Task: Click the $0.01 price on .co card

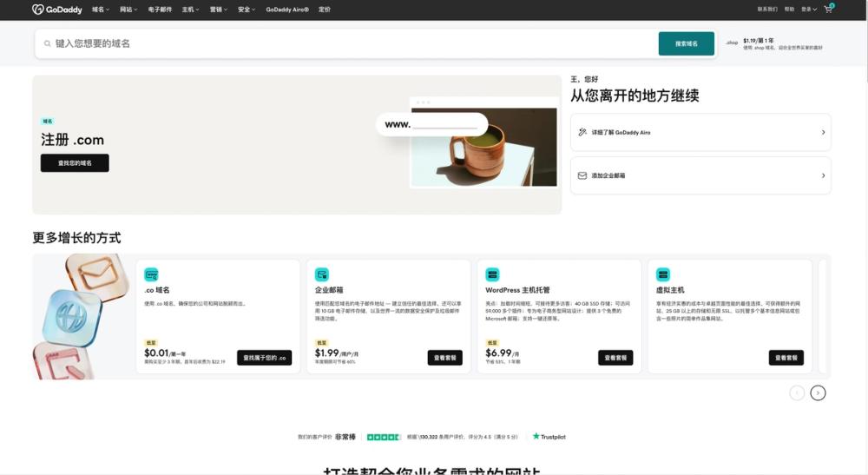Action: click(x=156, y=353)
